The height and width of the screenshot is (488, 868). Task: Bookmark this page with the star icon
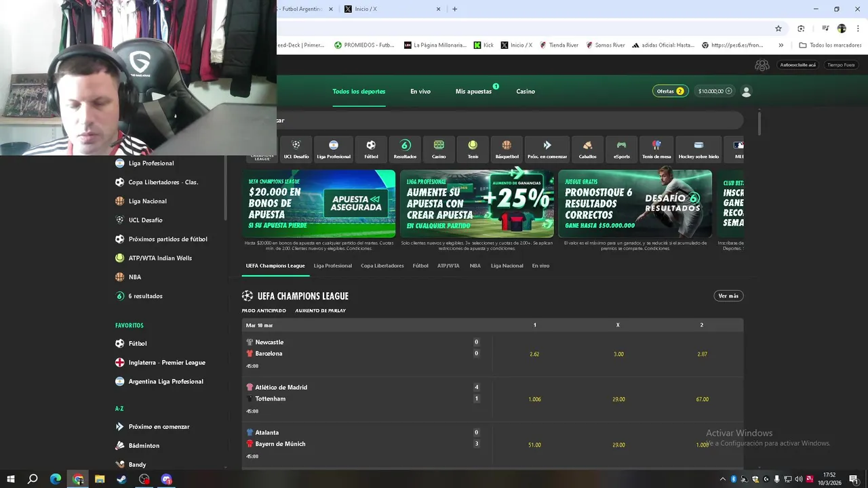778,28
